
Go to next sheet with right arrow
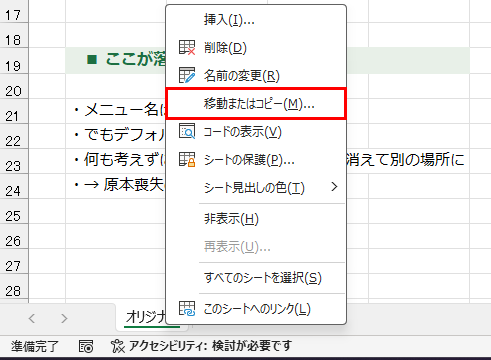(x=64, y=318)
